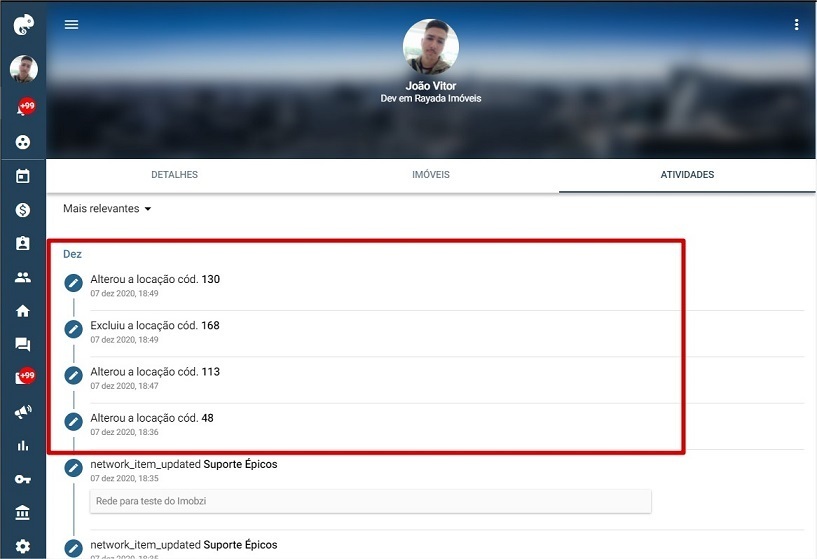Open the key rentals icon
The height and width of the screenshot is (559, 817).
click(23, 479)
